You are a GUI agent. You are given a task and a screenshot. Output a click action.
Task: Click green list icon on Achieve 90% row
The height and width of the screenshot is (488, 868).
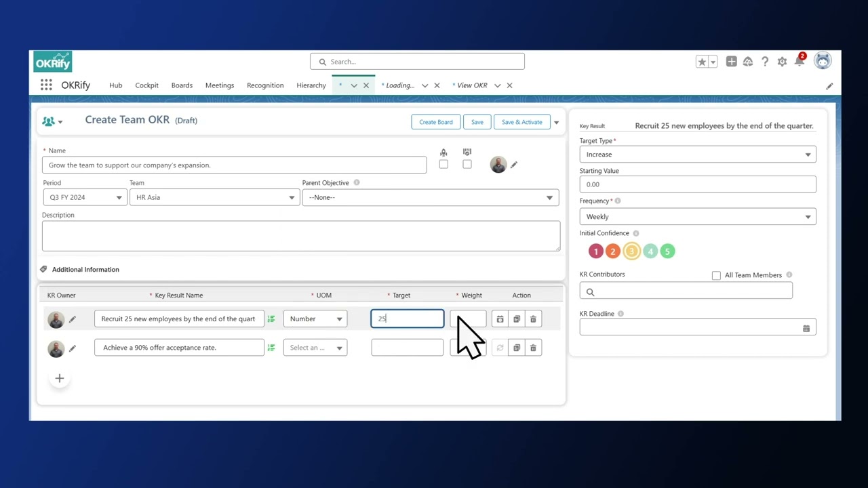click(x=271, y=348)
